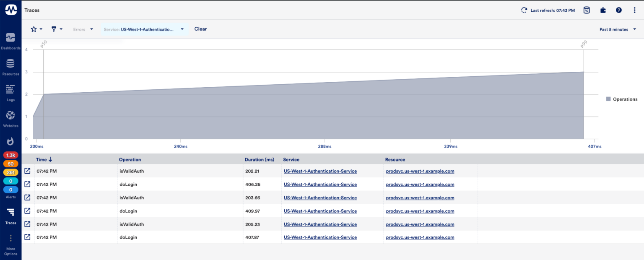Click the Clear filters button
This screenshot has width=644, height=260.
pos(200,29)
